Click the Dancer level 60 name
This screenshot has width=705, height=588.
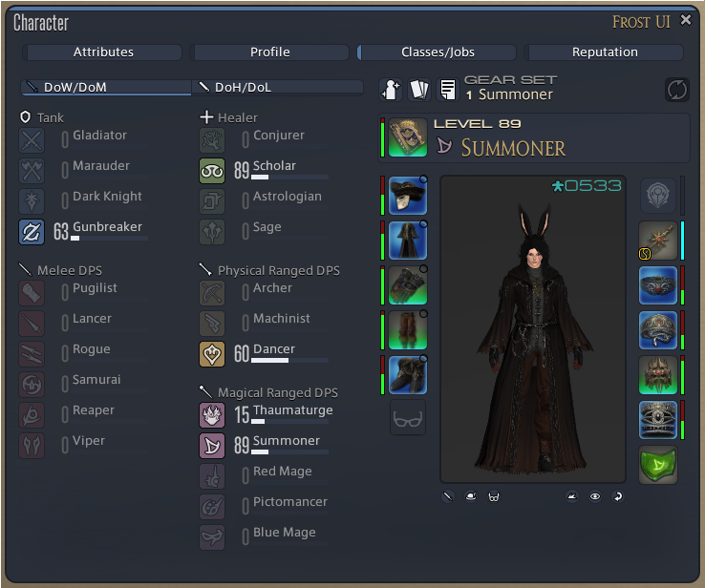pyautogui.click(x=274, y=348)
